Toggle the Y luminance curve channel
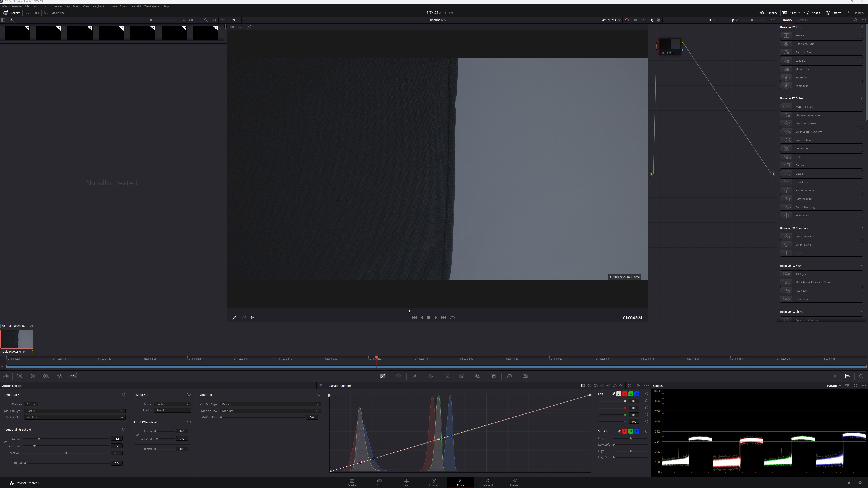The height and width of the screenshot is (488, 868). (618, 394)
